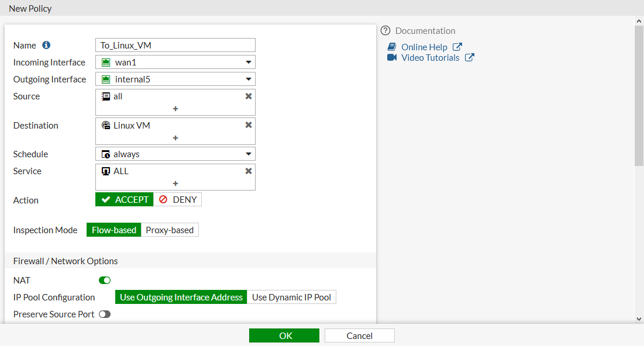Enable Preserve Source Port toggle
The height and width of the screenshot is (346, 644).
coord(105,314)
